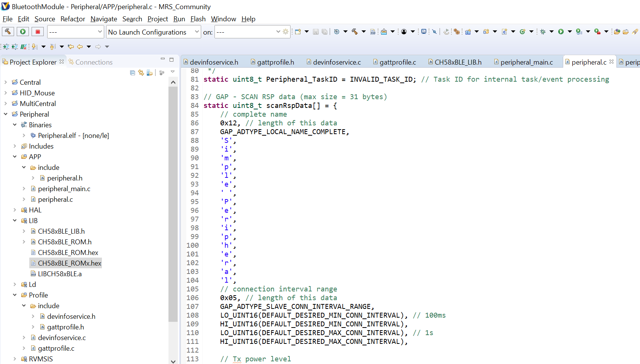Click the hammer build project toolbar icon
Viewport: 640px width, 364px height.
tap(355, 32)
